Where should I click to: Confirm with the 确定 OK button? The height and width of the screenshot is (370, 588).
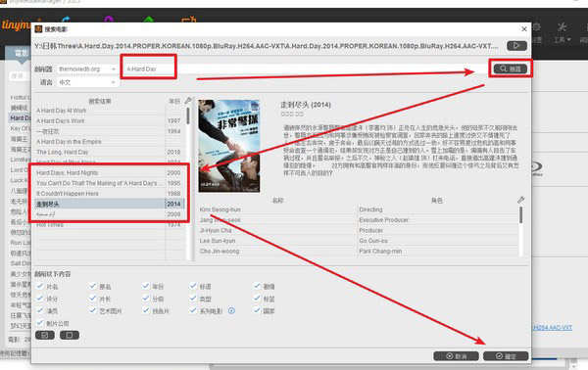506,356
